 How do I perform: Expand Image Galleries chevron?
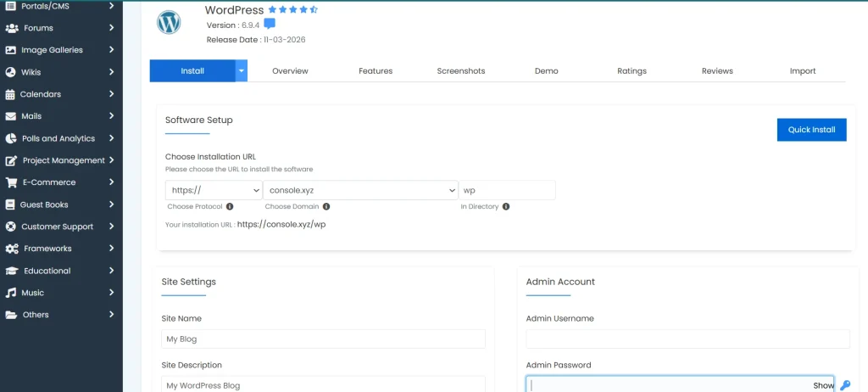tap(112, 50)
